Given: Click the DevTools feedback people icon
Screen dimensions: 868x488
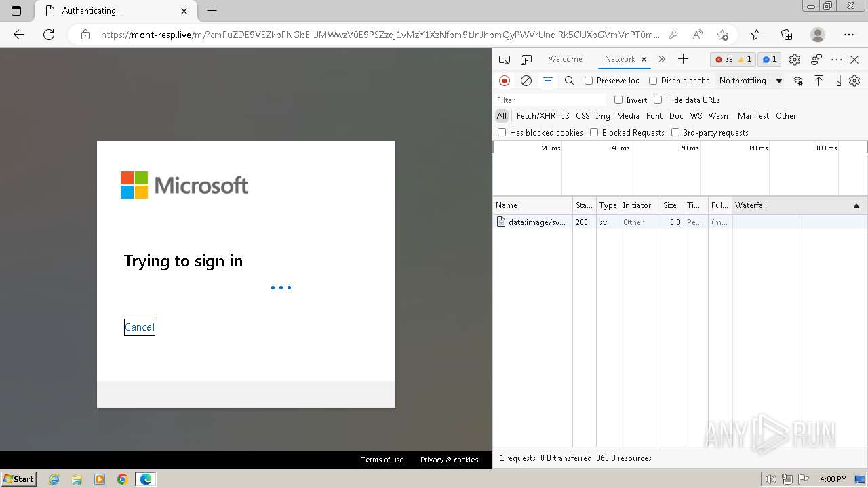Looking at the screenshot, I should pos(816,60).
